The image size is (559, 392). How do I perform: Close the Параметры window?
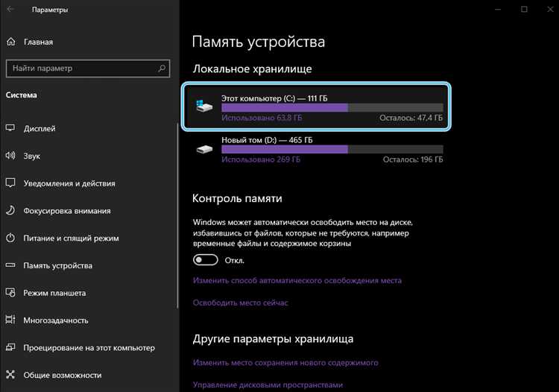coord(550,9)
